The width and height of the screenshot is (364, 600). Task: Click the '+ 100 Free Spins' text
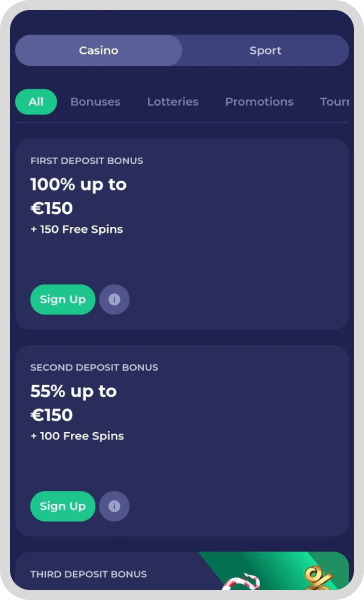pyautogui.click(x=77, y=436)
